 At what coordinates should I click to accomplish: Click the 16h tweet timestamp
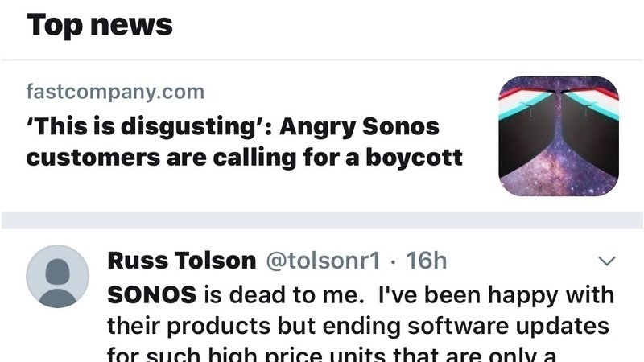(x=426, y=261)
